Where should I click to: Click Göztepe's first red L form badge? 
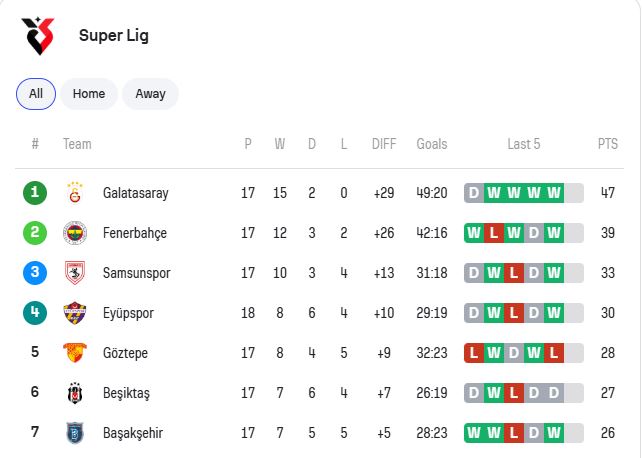point(474,353)
